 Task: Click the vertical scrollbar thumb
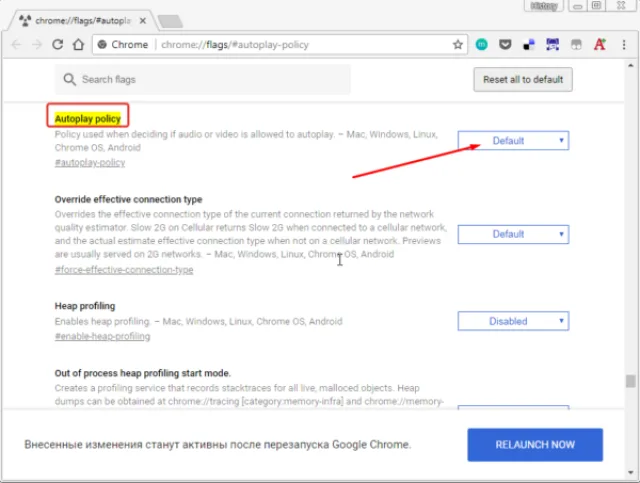click(x=631, y=381)
